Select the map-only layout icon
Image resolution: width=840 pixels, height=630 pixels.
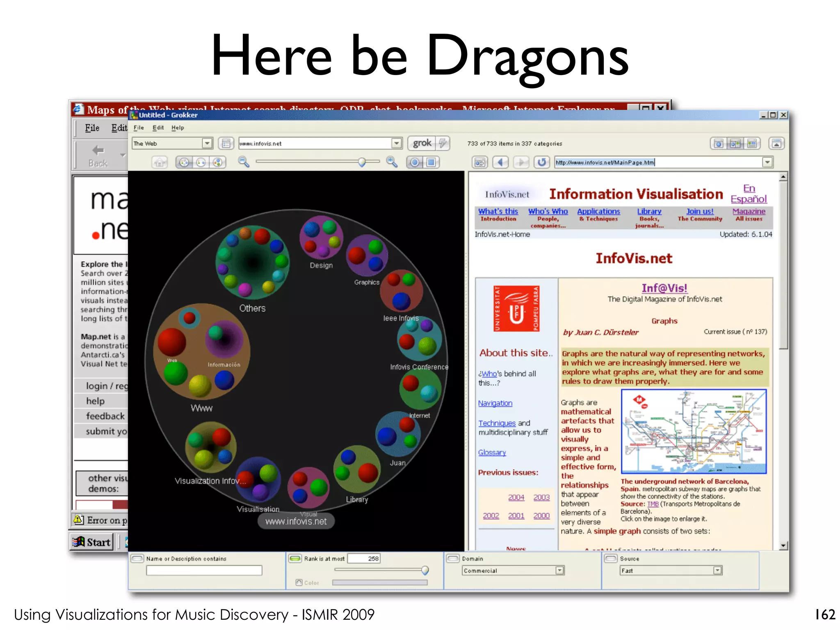pyautogui.click(x=718, y=143)
